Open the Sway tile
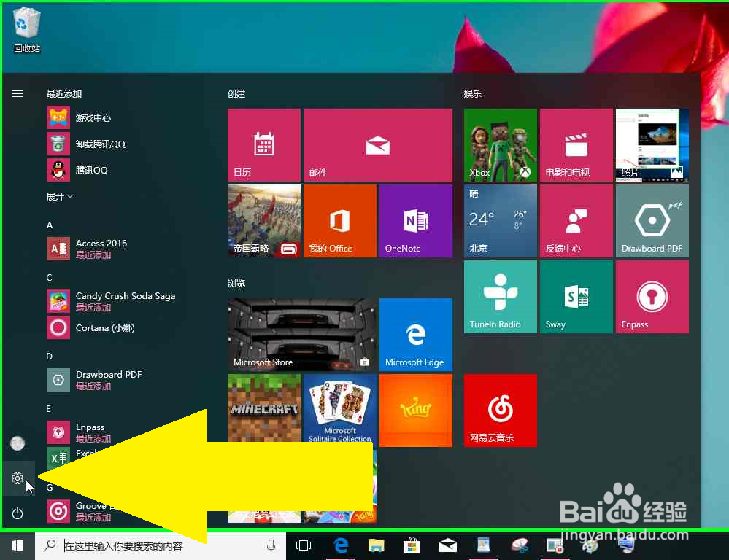Viewport: 729px width, 560px height. pos(576,297)
